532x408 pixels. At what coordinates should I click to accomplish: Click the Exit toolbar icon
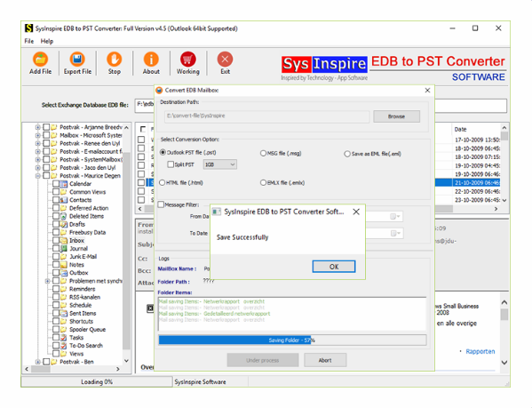[225, 59]
